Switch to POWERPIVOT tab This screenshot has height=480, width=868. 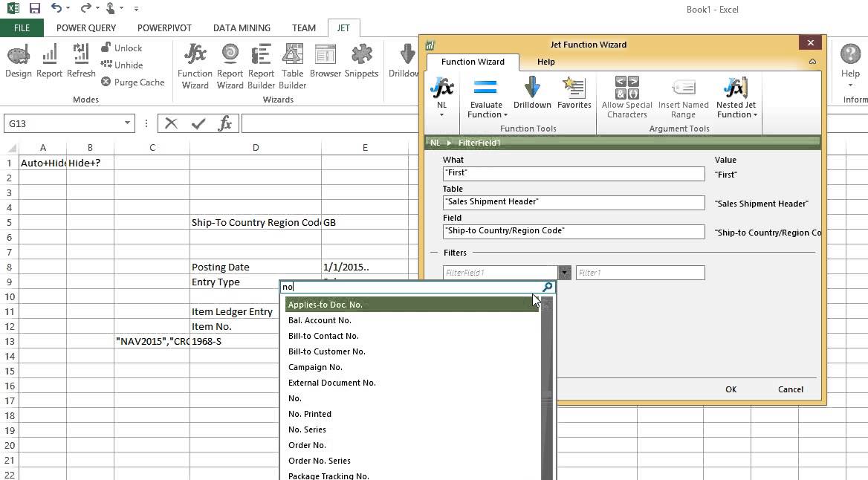pyautogui.click(x=164, y=27)
